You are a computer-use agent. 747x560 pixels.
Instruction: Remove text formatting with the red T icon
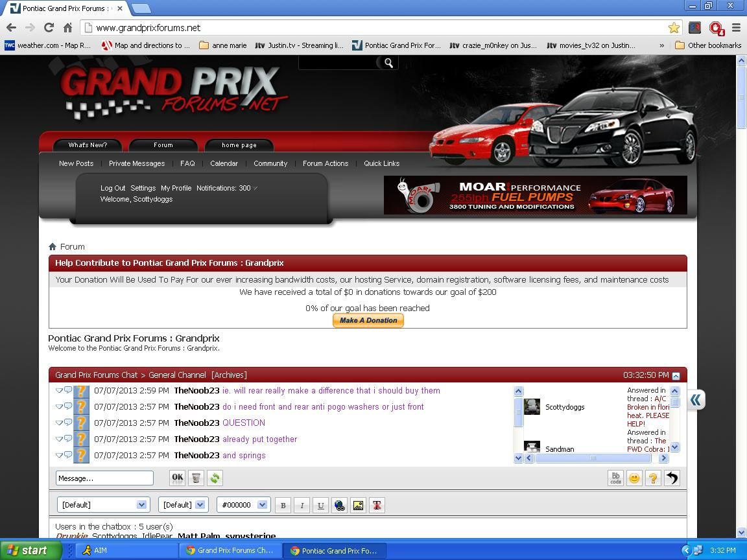377,506
